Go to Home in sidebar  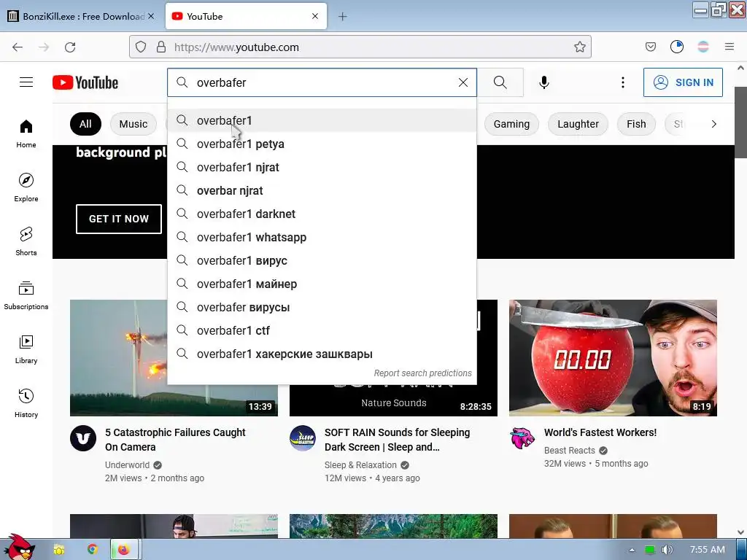pyautogui.click(x=26, y=133)
